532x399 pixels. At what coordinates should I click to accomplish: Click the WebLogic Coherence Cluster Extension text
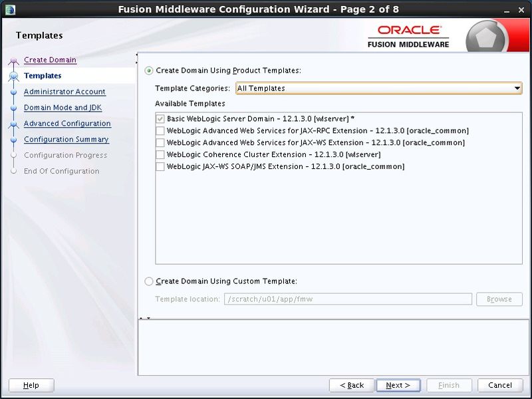273,154
